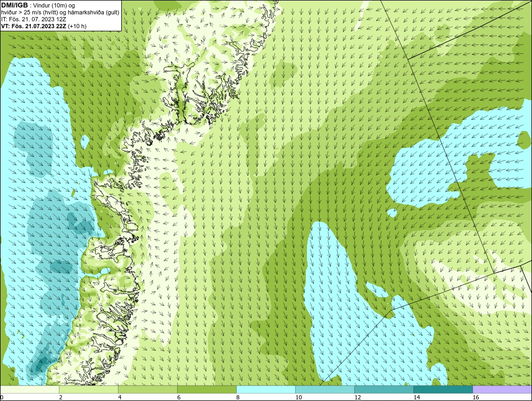The height and width of the screenshot is (401, 532).
Task: Click the legend value label 0
Action: coord(2,397)
